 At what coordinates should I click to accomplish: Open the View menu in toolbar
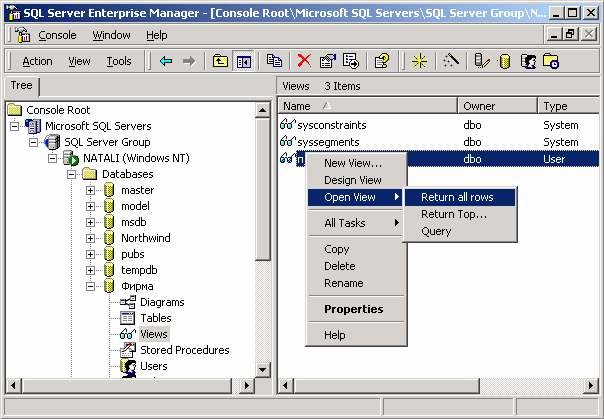pyautogui.click(x=79, y=61)
